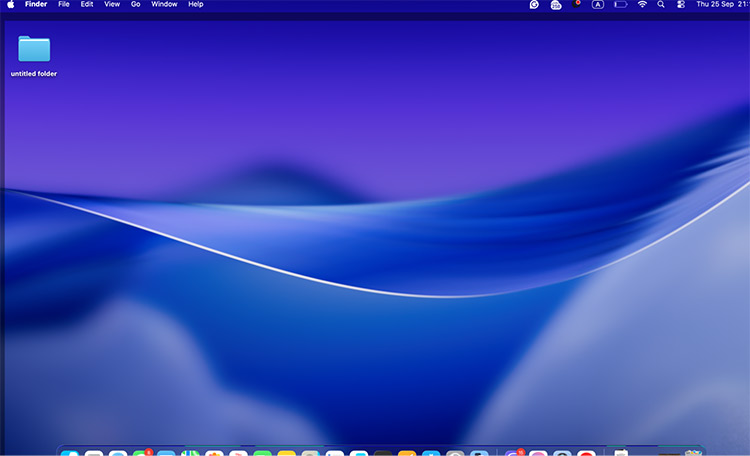This screenshot has height=456, width=750.
Task: Open the Apple menu
Action: tap(12, 5)
